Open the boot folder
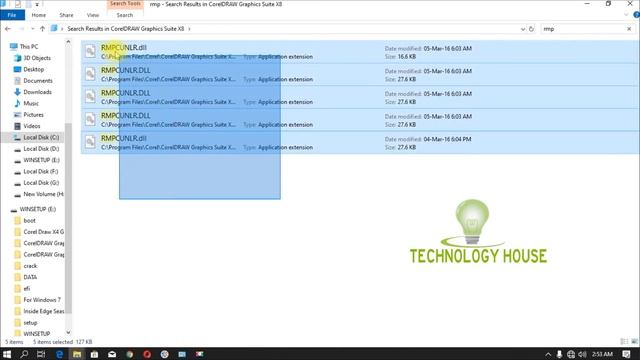Screen dimensions: 640x360 click(29, 220)
